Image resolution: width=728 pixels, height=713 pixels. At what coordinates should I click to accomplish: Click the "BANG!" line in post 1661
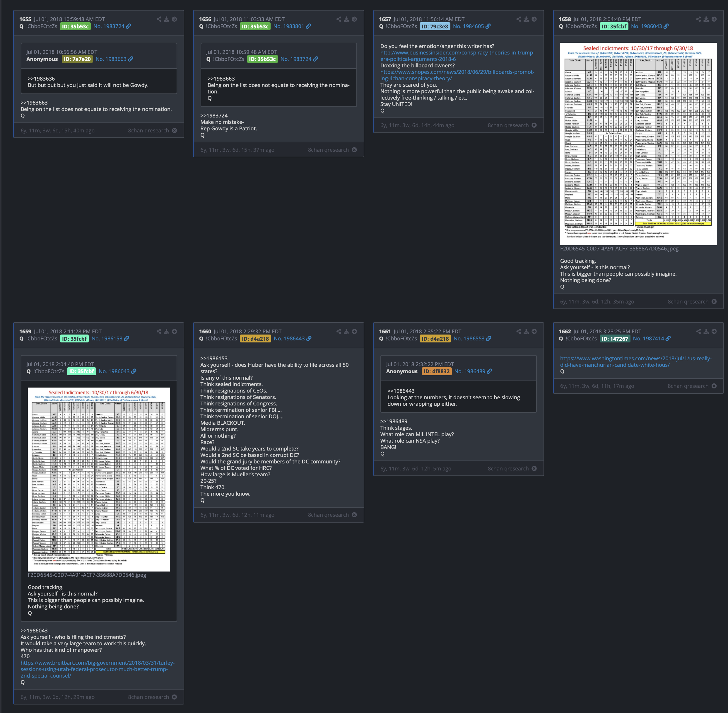point(388,447)
